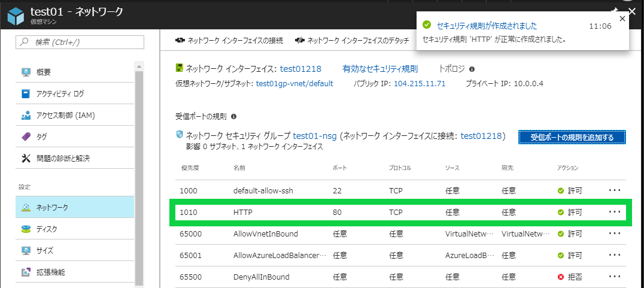Screen dimensions: 644x288
Task: Click 受信ポートの規則を追加する button
Action: coord(572,138)
